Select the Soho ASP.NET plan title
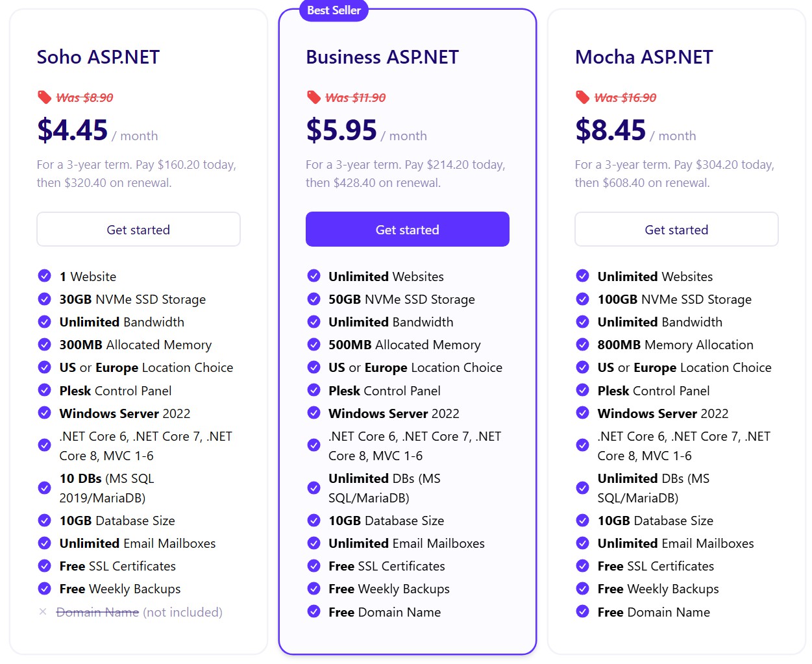The image size is (812, 664). [97, 57]
